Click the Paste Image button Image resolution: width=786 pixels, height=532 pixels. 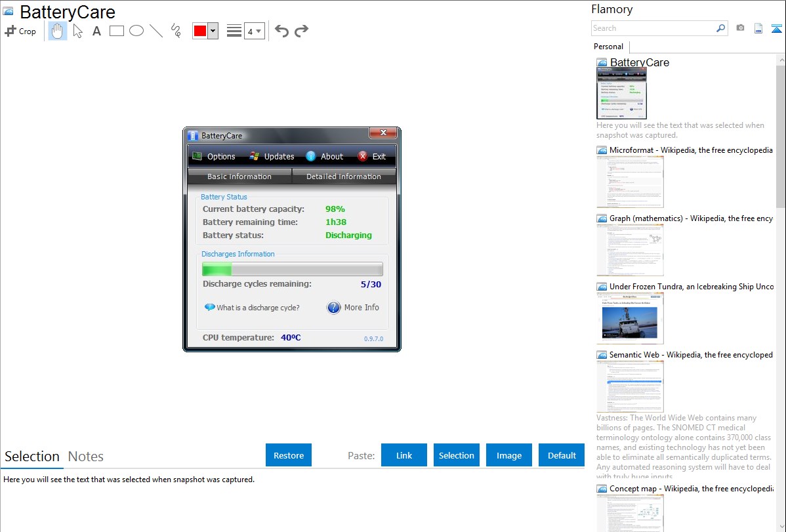coord(509,455)
